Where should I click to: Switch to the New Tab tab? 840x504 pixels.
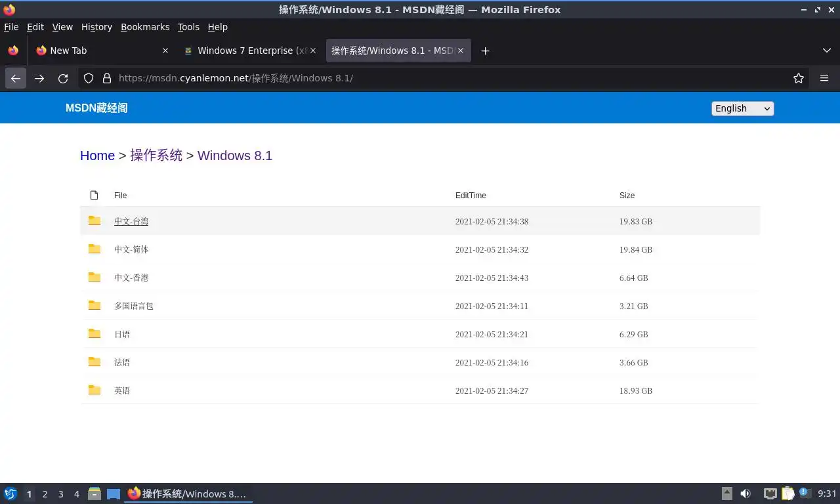(x=102, y=51)
